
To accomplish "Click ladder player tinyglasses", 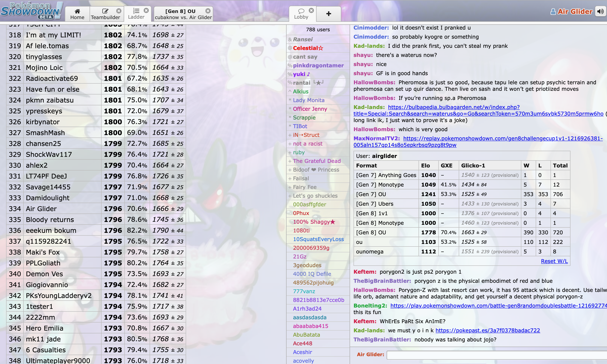I will [x=44, y=57].
